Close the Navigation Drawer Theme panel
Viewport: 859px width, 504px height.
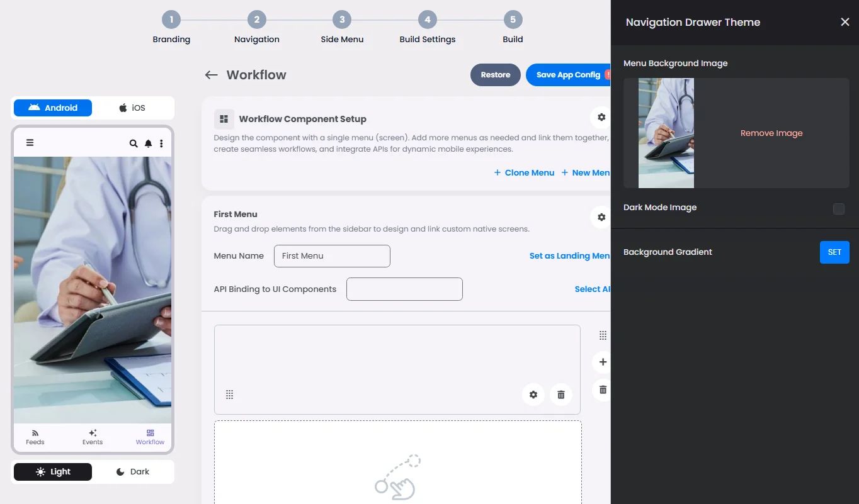coord(845,22)
